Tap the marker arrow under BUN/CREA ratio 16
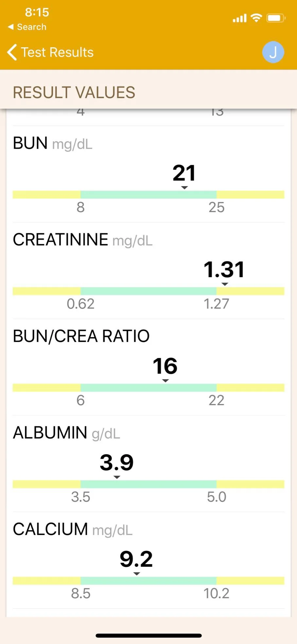The height and width of the screenshot is (644, 297). coord(166,381)
